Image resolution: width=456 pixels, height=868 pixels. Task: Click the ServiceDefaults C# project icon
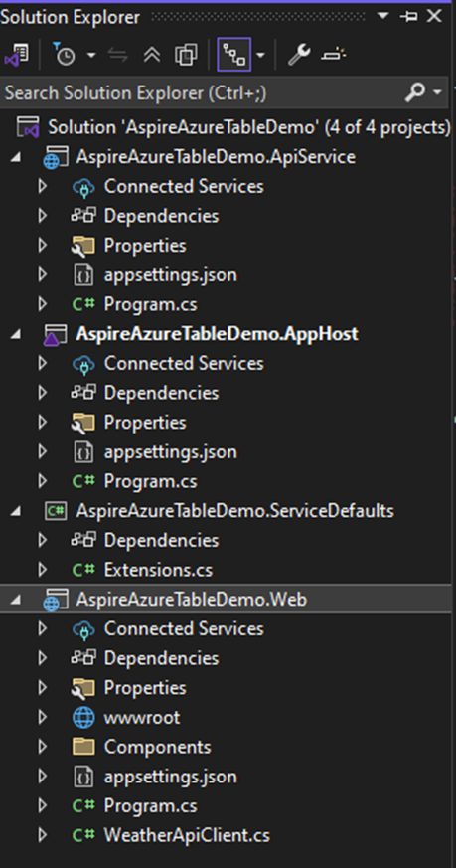pos(56,511)
